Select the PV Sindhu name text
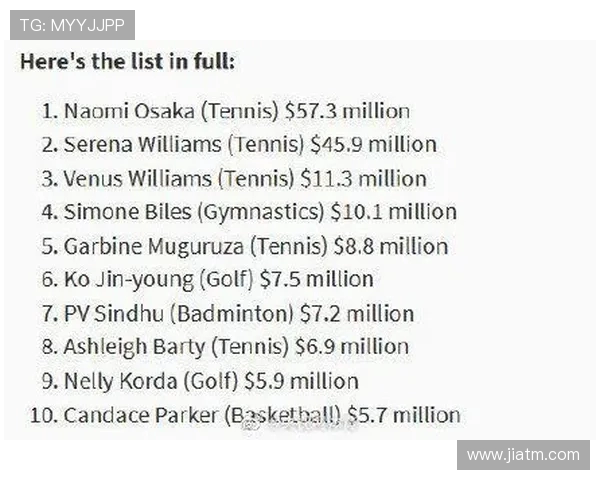Screen dimensions: 600x480 pyautogui.click(x=113, y=313)
